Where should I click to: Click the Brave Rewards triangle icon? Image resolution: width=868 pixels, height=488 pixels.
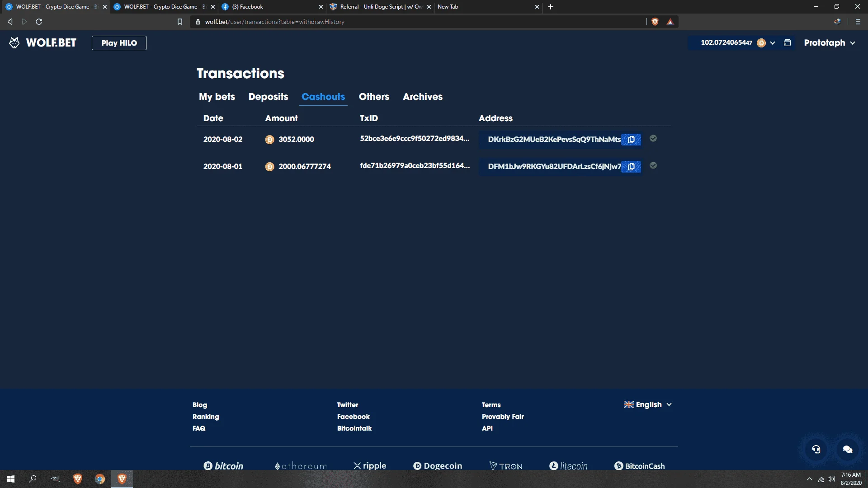pyautogui.click(x=670, y=22)
